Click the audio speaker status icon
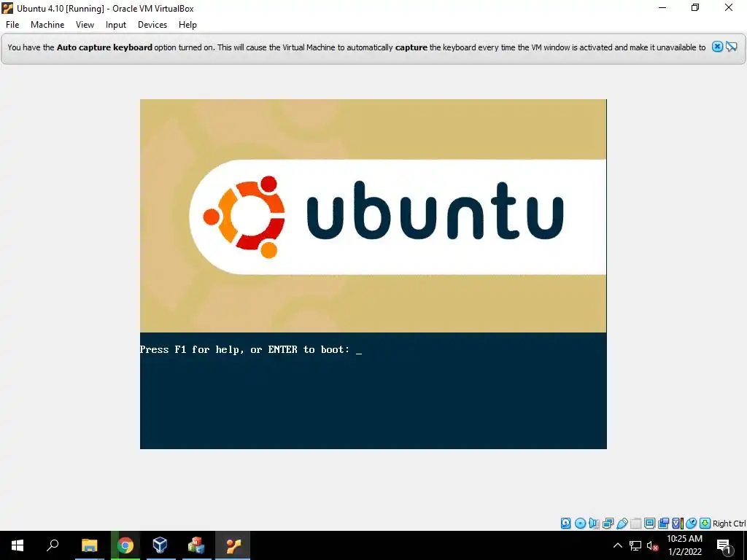This screenshot has width=747, height=560. (594, 524)
